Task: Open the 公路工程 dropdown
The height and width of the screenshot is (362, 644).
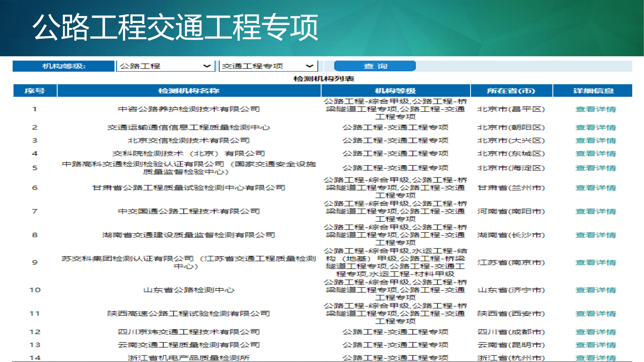Action: [166, 66]
